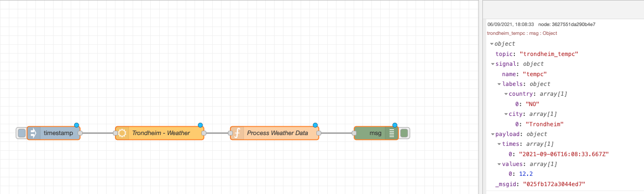Collapse the country array

(x=505, y=94)
